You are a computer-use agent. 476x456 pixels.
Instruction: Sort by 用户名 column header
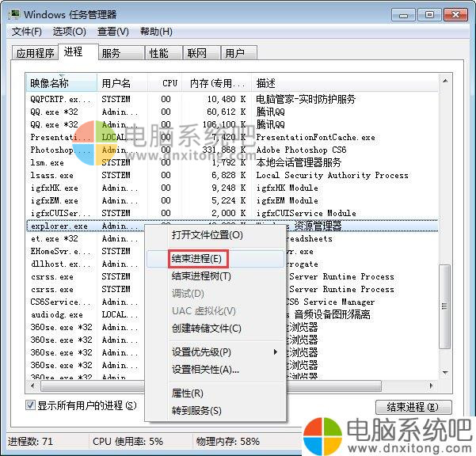pos(122,83)
